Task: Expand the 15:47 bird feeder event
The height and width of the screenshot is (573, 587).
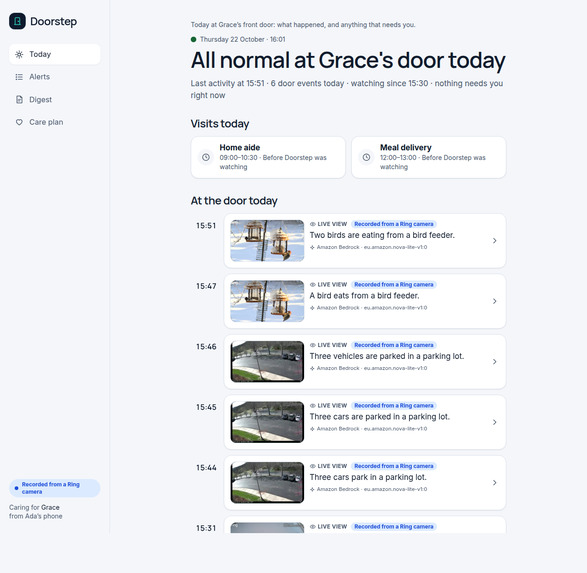Action: coord(495,301)
